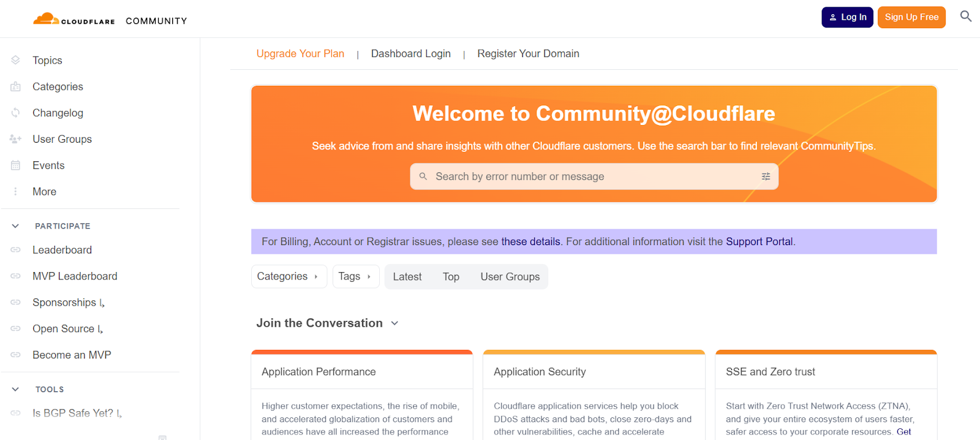Click the Topics layers icon in sidebar
This screenshot has width=980, height=440.
pyautogui.click(x=15, y=60)
